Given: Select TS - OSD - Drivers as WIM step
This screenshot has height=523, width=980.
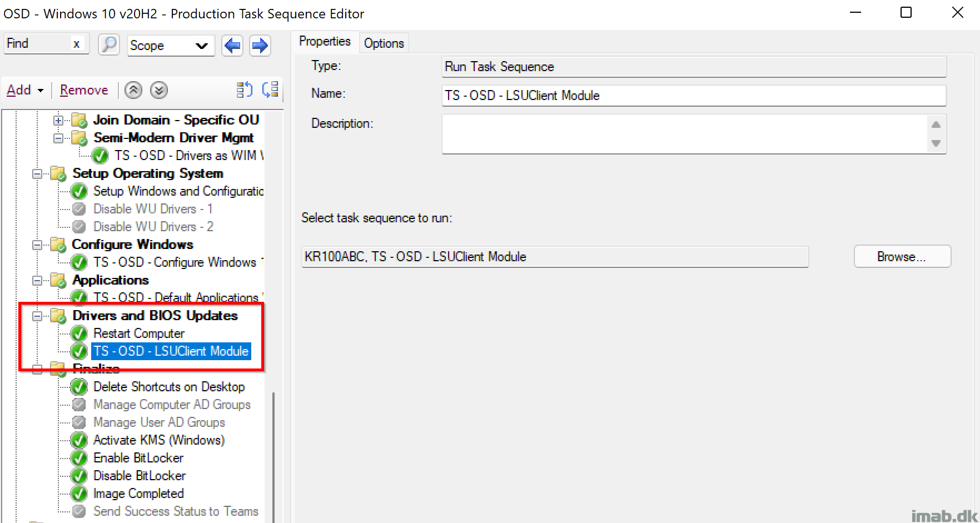Looking at the screenshot, I should [189, 156].
